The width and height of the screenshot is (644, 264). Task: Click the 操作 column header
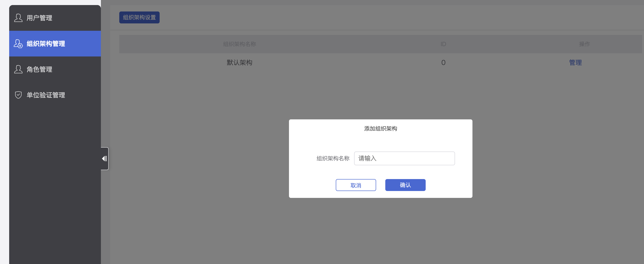pos(584,44)
